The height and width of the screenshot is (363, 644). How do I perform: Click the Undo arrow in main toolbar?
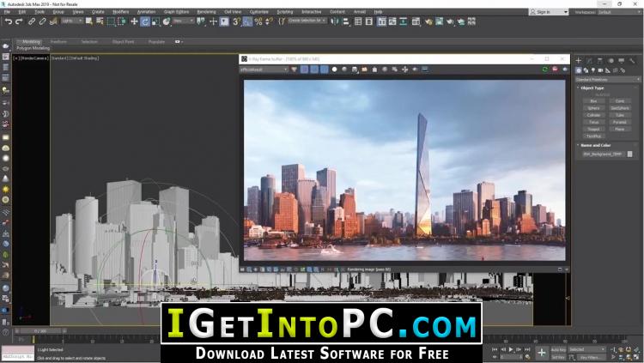pos(7,21)
